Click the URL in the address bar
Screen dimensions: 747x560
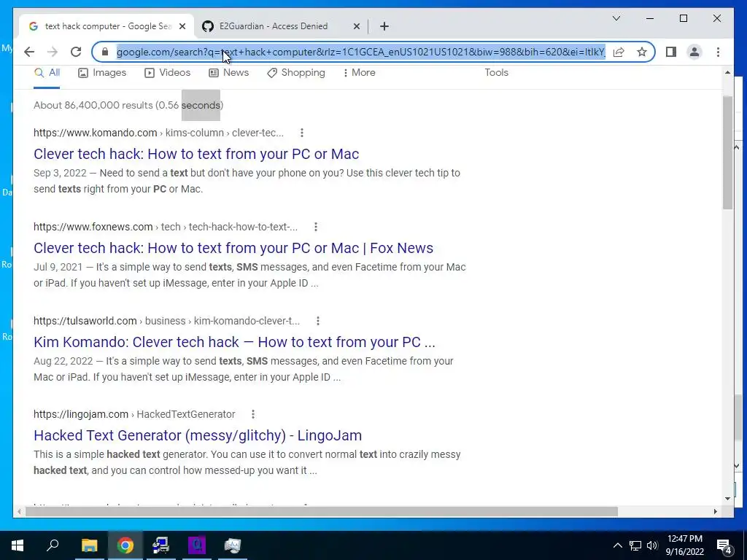360,52
